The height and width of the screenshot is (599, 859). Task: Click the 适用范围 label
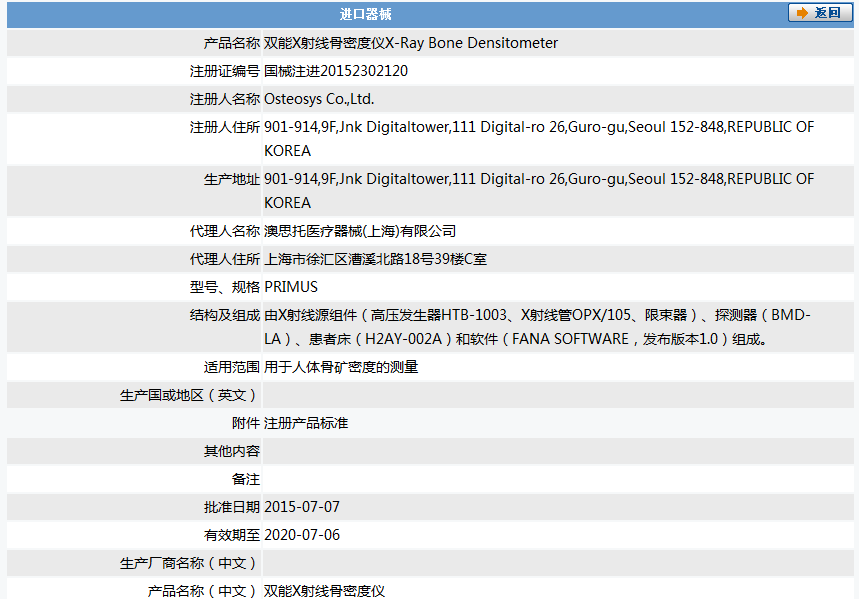coord(231,367)
